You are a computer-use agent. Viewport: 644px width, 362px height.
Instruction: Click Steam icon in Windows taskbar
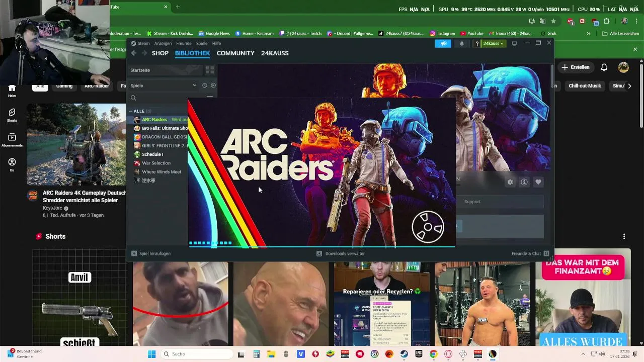404,354
